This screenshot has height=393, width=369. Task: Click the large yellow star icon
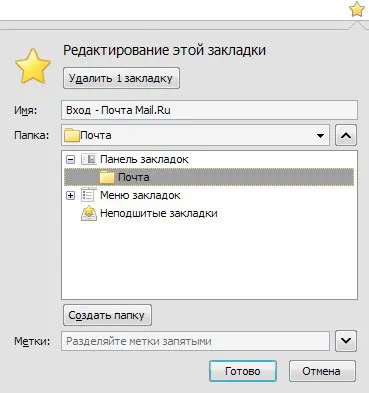33,66
